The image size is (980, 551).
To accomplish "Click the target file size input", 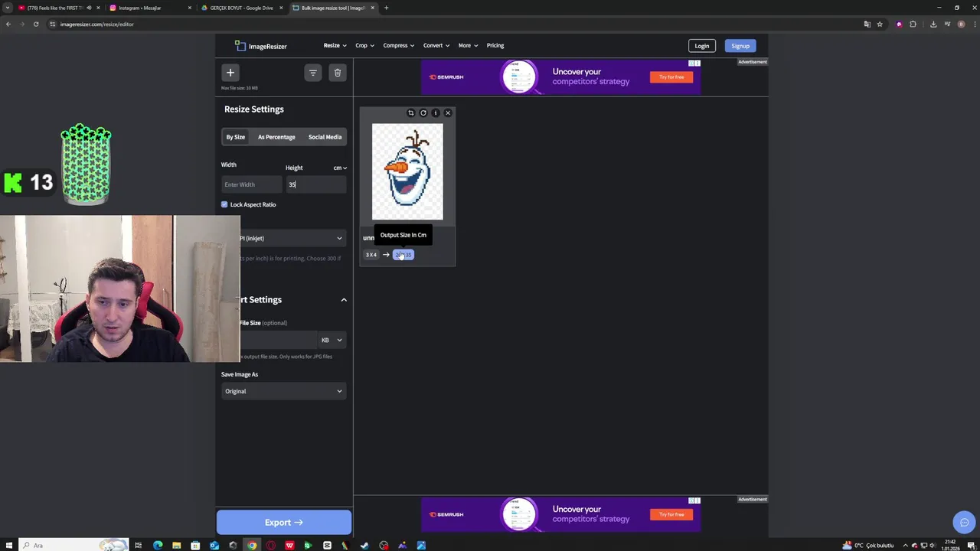I will click(279, 340).
